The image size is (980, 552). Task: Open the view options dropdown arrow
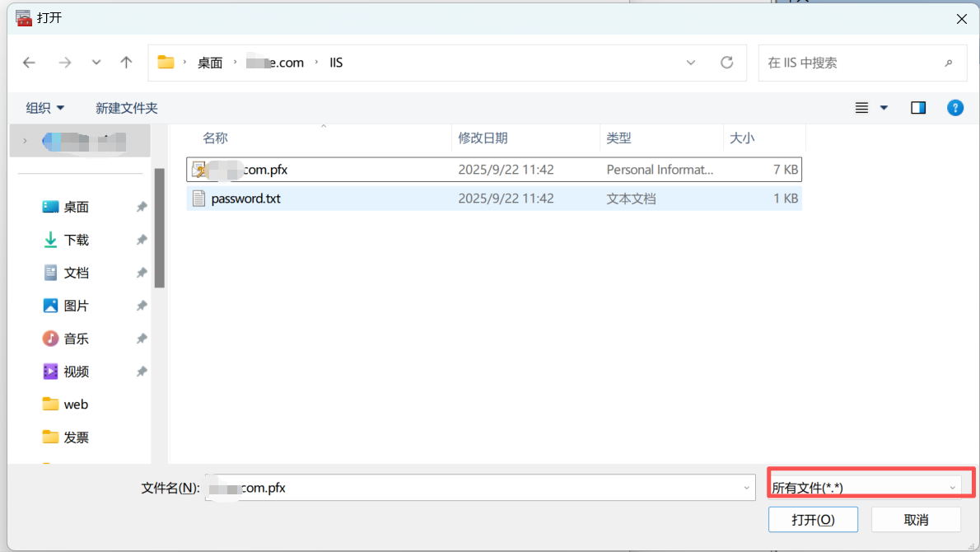point(884,108)
